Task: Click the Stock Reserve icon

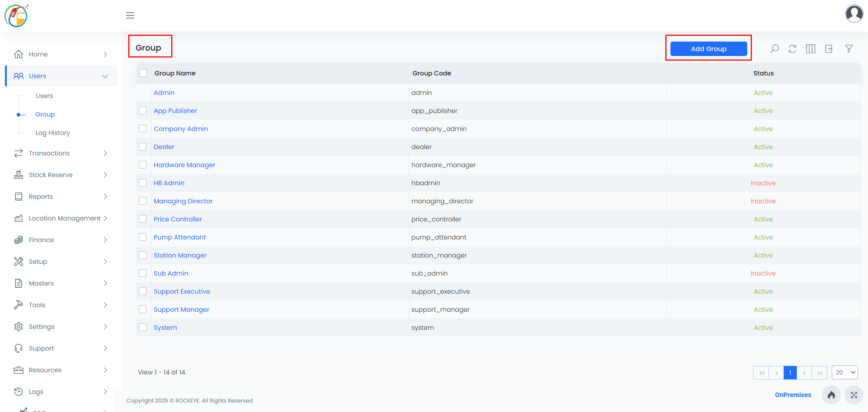Action: coord(19,175)
